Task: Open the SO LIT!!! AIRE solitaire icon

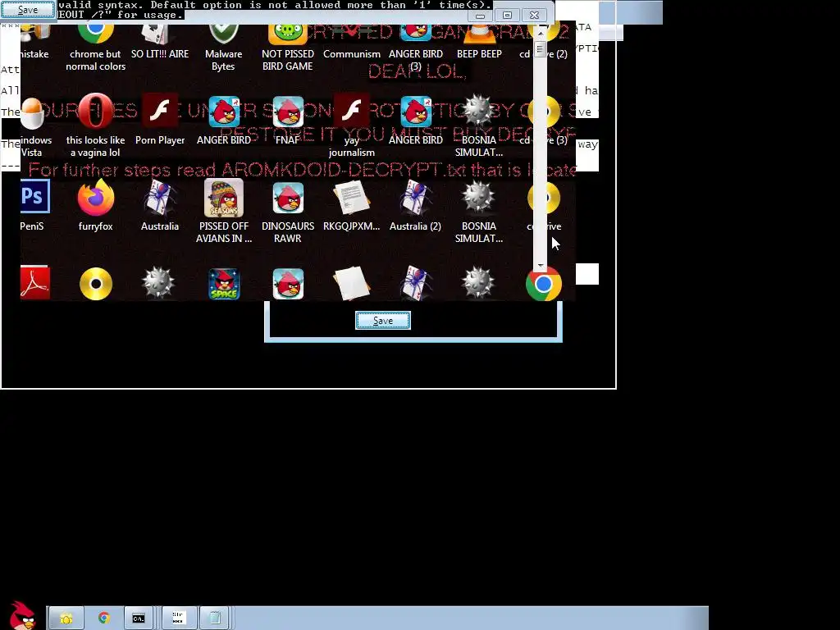Action: [x=160, y=43]
